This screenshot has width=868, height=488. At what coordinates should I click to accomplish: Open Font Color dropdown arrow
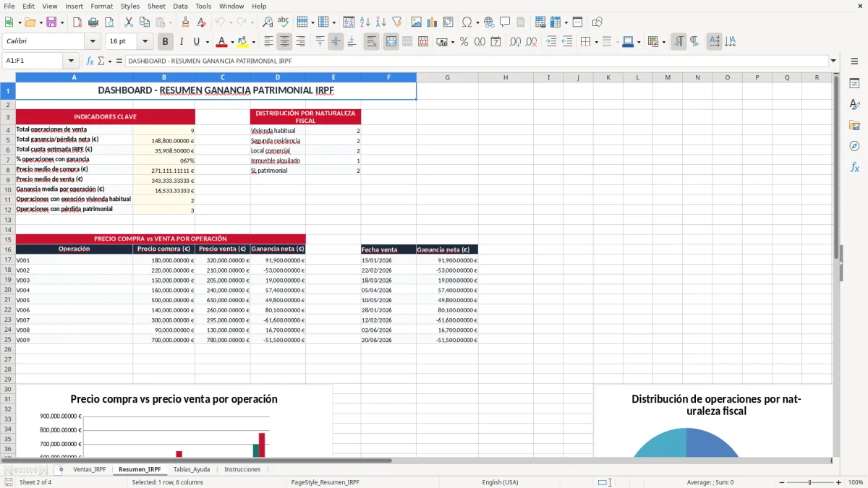pos(232,42)
